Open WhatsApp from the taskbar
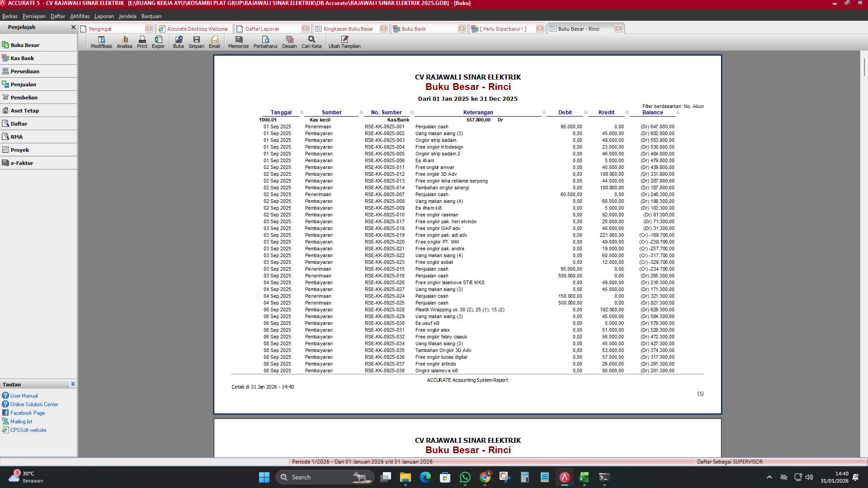The image size is (868, 488). click(x=465, y=478)
